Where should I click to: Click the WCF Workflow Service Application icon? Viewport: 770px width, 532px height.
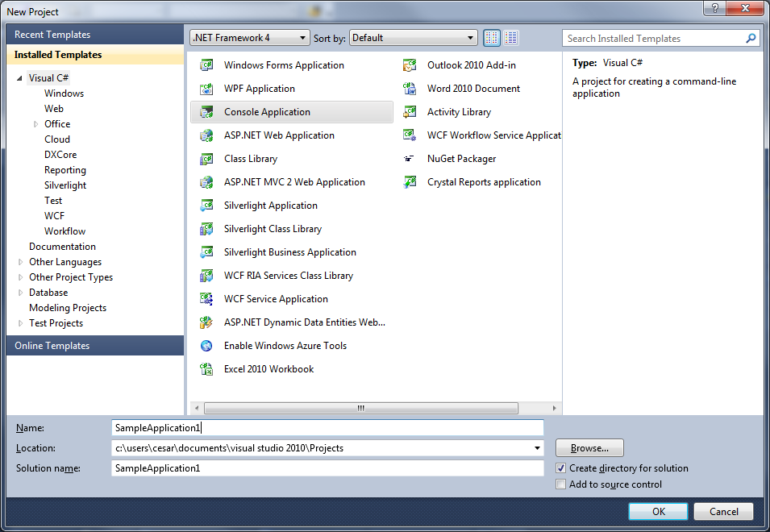click(x=410, y=135)
